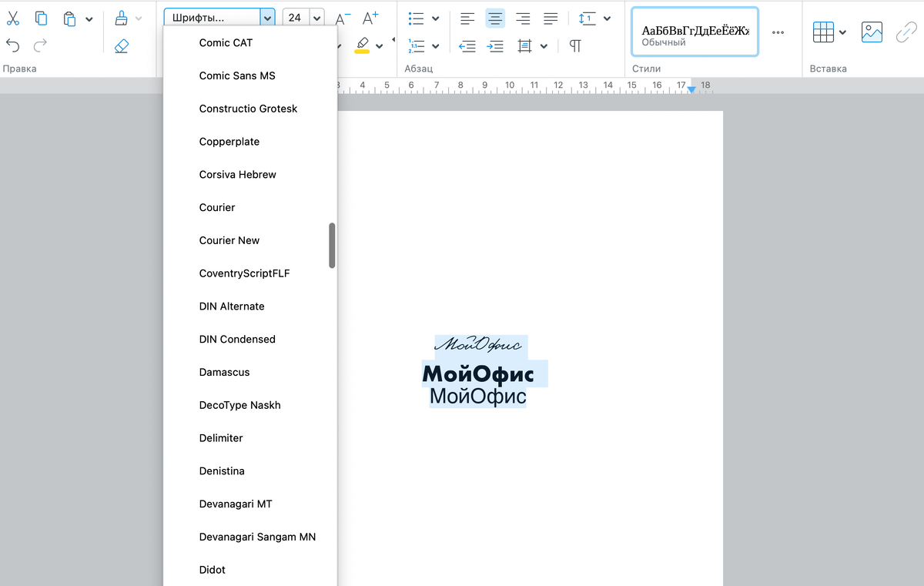Decrease font size with A- icon
The image size is (924, 586).
pos(343,18)
